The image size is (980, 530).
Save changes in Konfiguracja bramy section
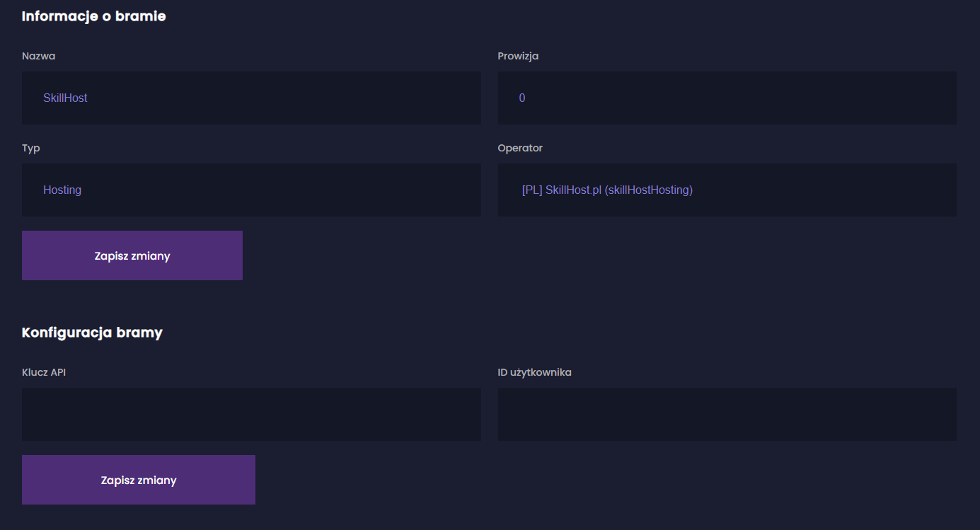[x=139, y=480]
